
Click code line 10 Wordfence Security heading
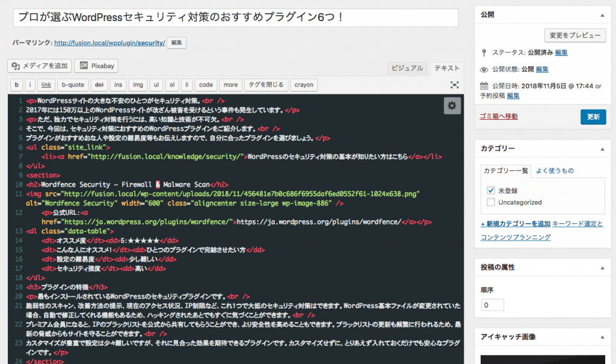click(128, 184)
